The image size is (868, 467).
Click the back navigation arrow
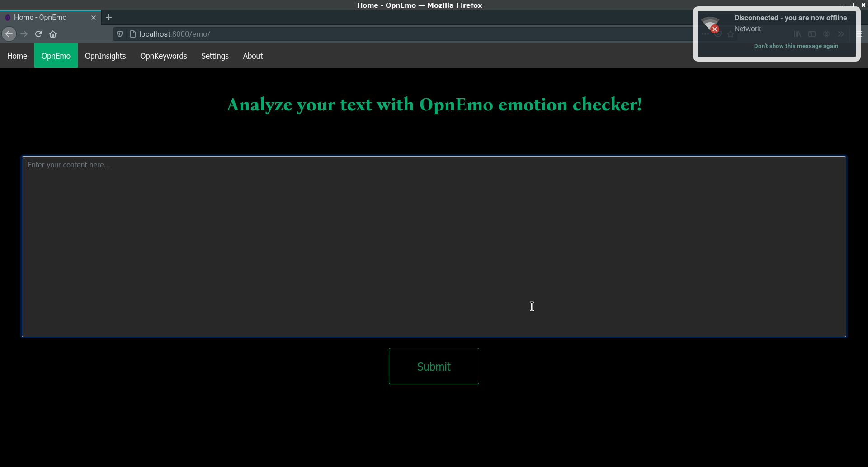click(9, 34)
